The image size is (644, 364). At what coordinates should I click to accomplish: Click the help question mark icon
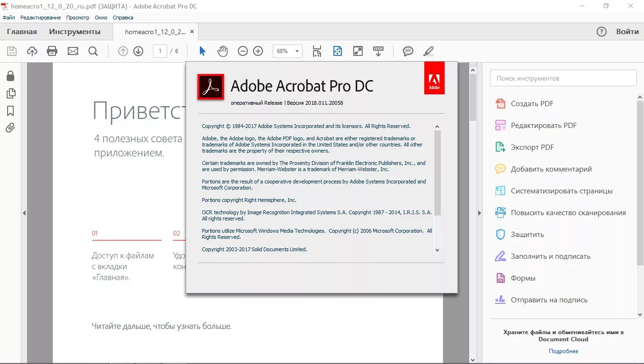(x=601, y=32)
